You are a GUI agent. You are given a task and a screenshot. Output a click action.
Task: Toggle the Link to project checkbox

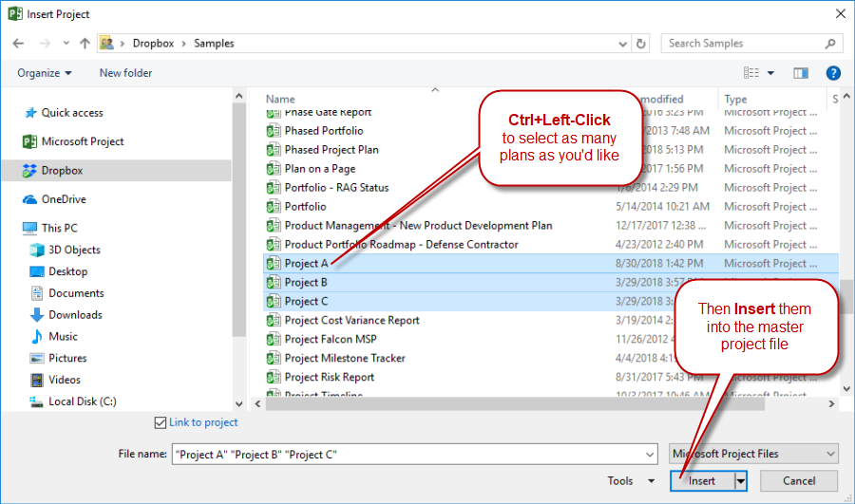[161, 422]
